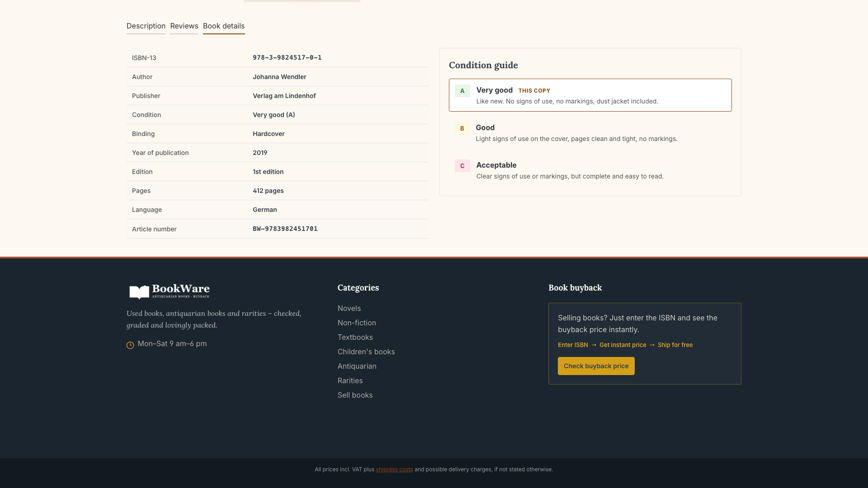Select the Book details tab
The height and width of the screenshot is (488, 868).
click(224, 26)
